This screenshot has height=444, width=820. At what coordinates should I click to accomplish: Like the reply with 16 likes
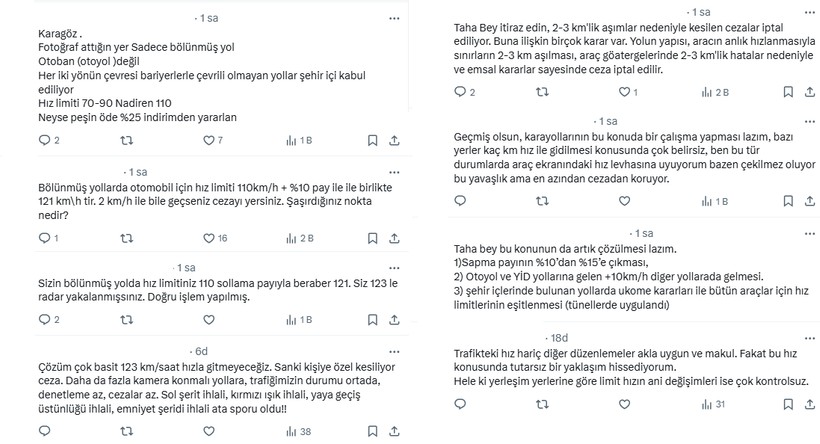[207, 238]
